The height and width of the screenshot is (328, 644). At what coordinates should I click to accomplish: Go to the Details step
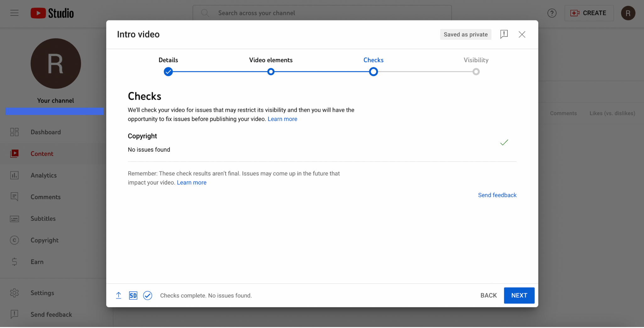(168, 72)
